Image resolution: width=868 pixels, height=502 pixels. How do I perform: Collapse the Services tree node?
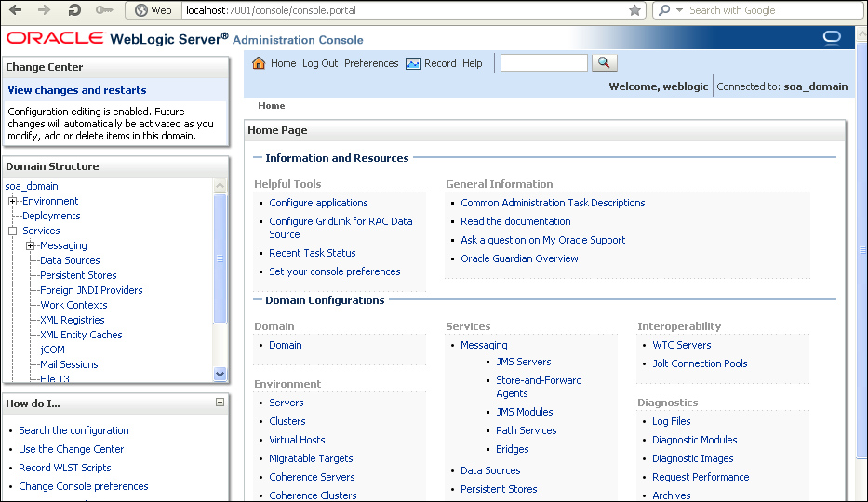[x=13, y=231]
